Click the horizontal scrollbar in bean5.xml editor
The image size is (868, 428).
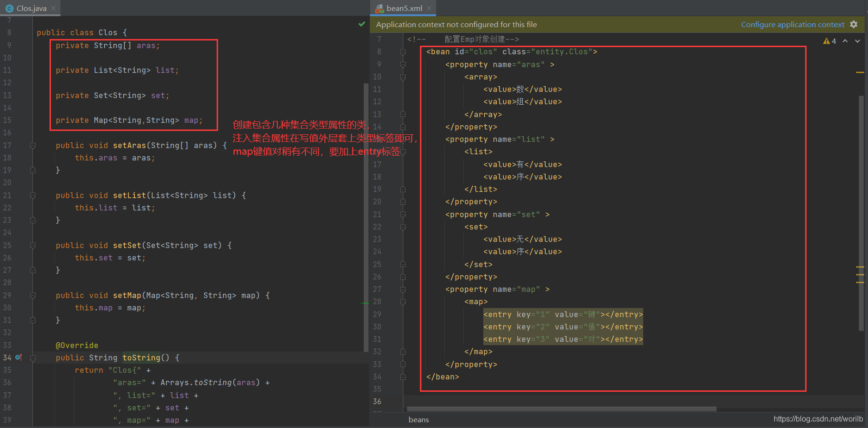point(562,409)
